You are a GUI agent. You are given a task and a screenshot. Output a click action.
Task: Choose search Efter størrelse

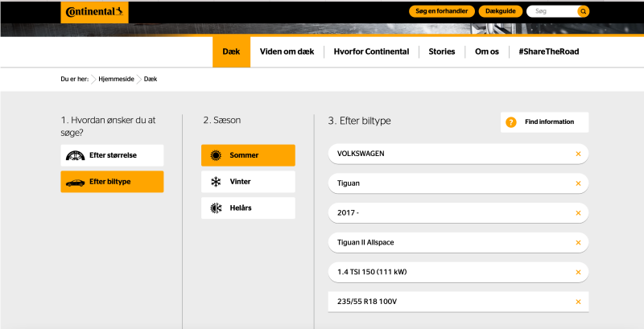pos(112,155)
